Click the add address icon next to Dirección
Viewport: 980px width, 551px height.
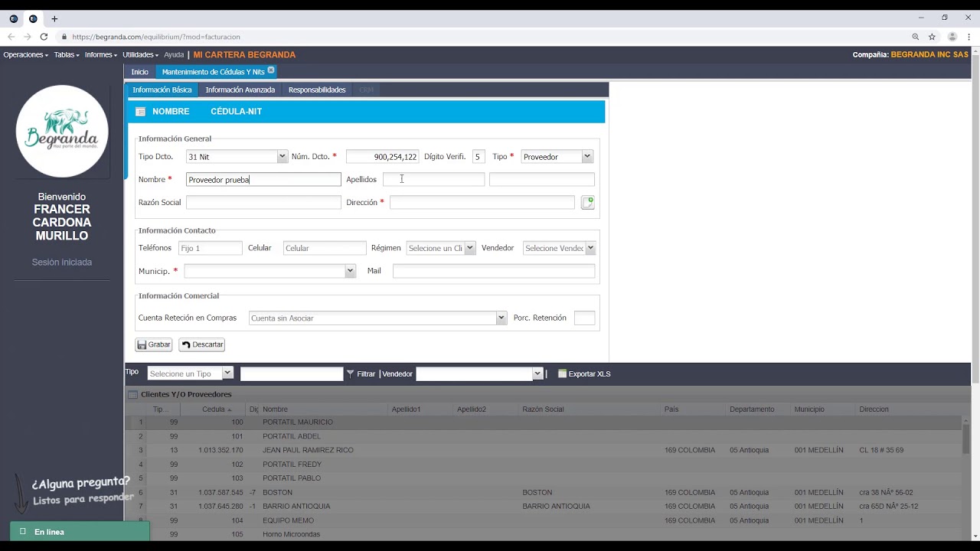click(587, 203)
